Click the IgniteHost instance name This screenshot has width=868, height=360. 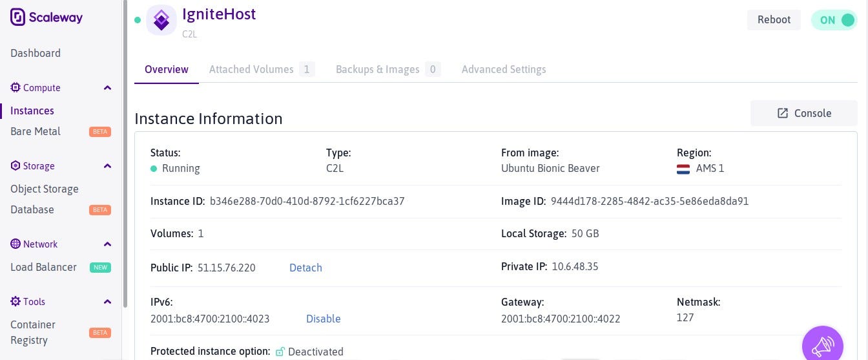tap(219, 14)
